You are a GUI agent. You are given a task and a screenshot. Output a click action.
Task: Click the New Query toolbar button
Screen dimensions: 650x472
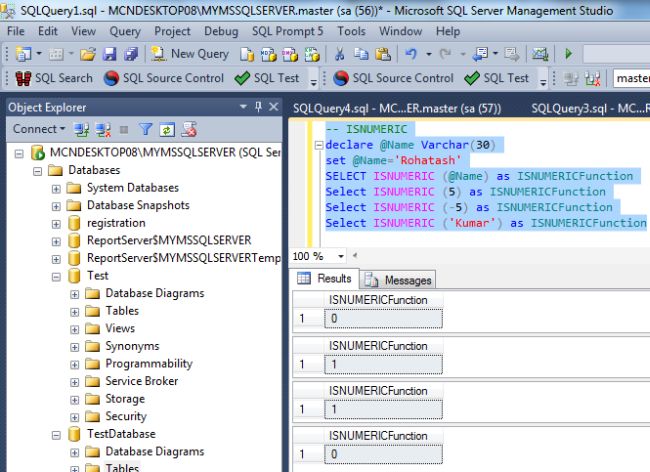tap(189, 54)
